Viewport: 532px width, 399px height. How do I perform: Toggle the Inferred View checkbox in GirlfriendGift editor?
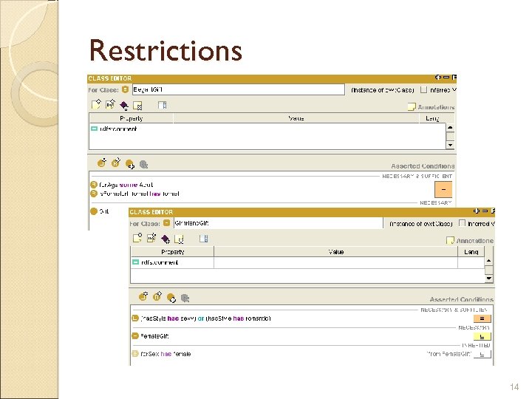[462, 223]
